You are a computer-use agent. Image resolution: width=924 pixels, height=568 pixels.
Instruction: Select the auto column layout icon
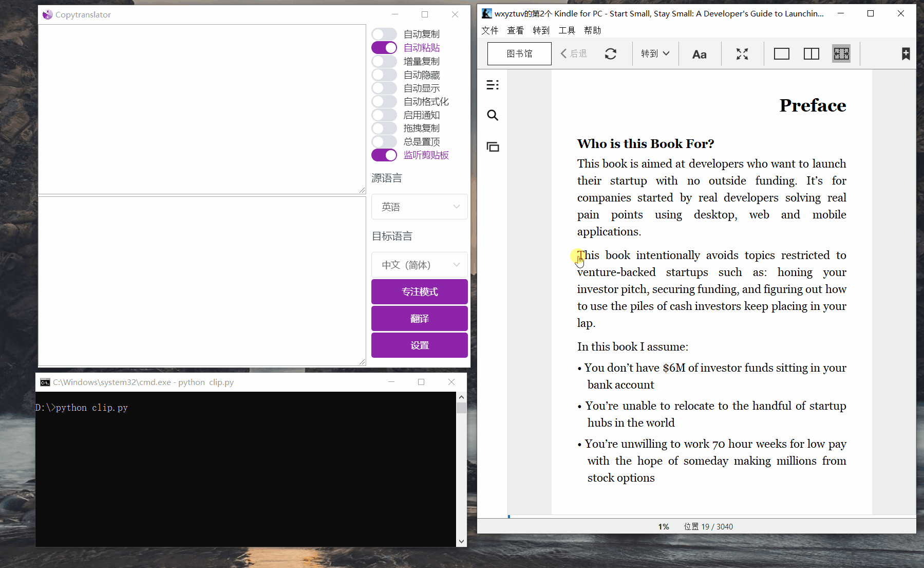tap(841, 53)
